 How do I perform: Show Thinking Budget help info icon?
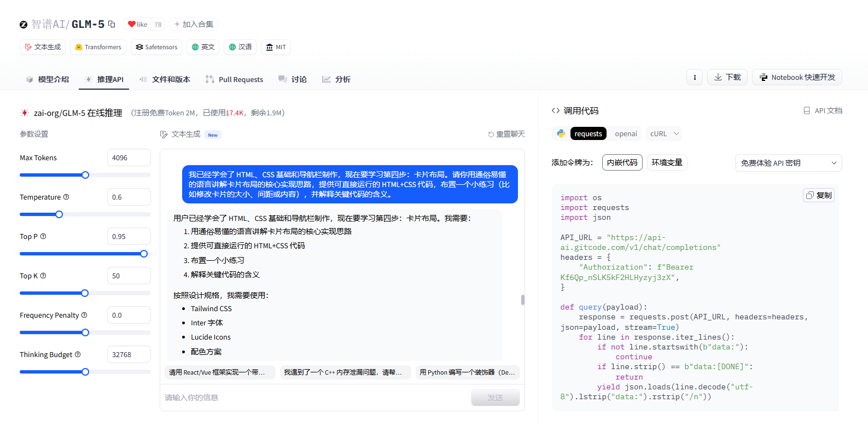[x=78, y=354]
